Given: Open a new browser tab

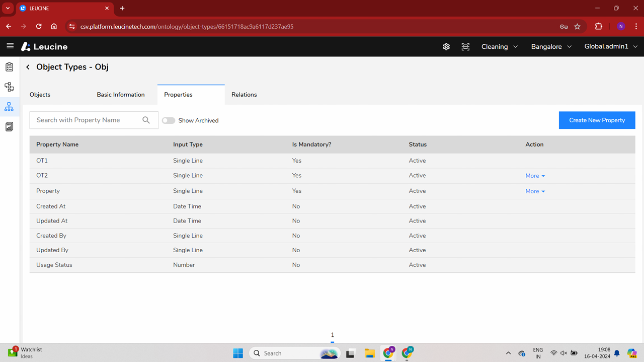Looking at the screenshot, I should 122,8.
